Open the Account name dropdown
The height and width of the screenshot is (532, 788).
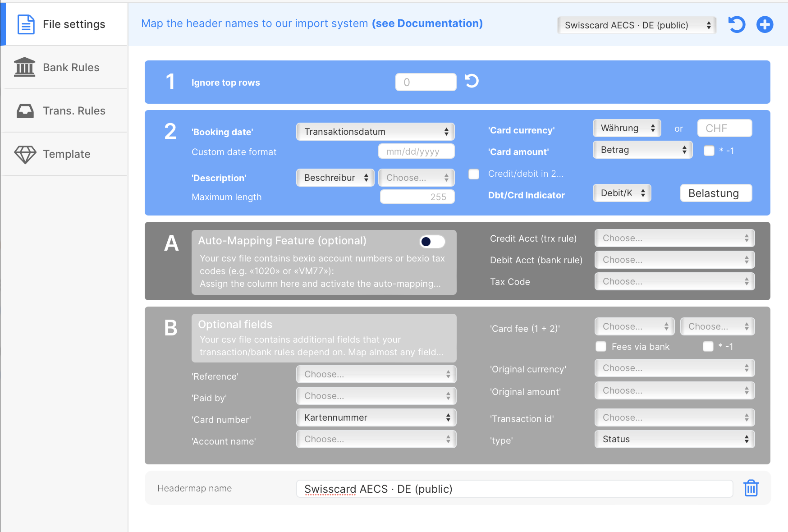[376, 439]
